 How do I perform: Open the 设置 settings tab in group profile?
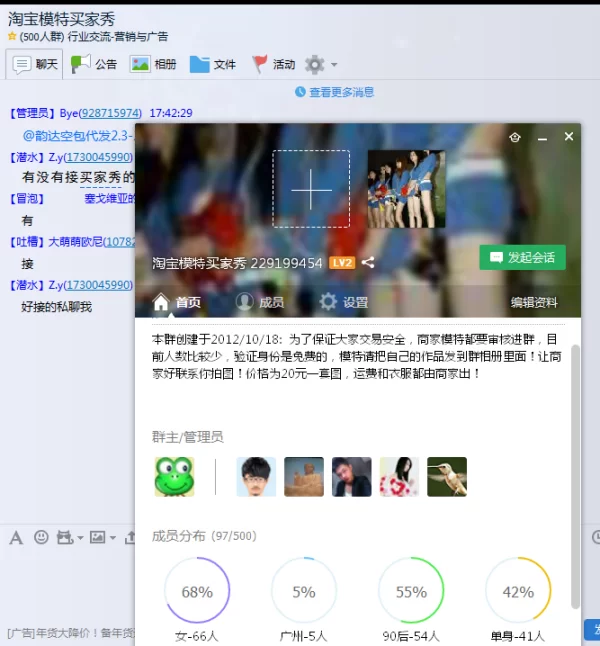343,302
